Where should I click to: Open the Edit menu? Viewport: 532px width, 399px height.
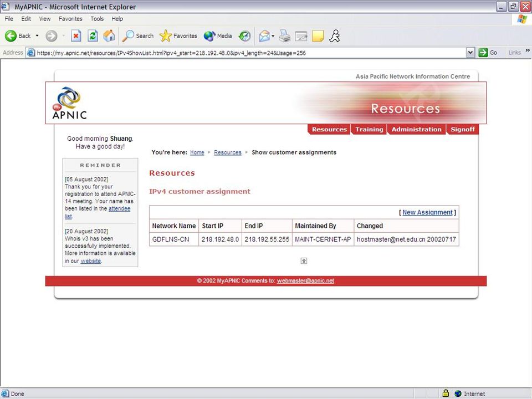(x=26, y=19)
